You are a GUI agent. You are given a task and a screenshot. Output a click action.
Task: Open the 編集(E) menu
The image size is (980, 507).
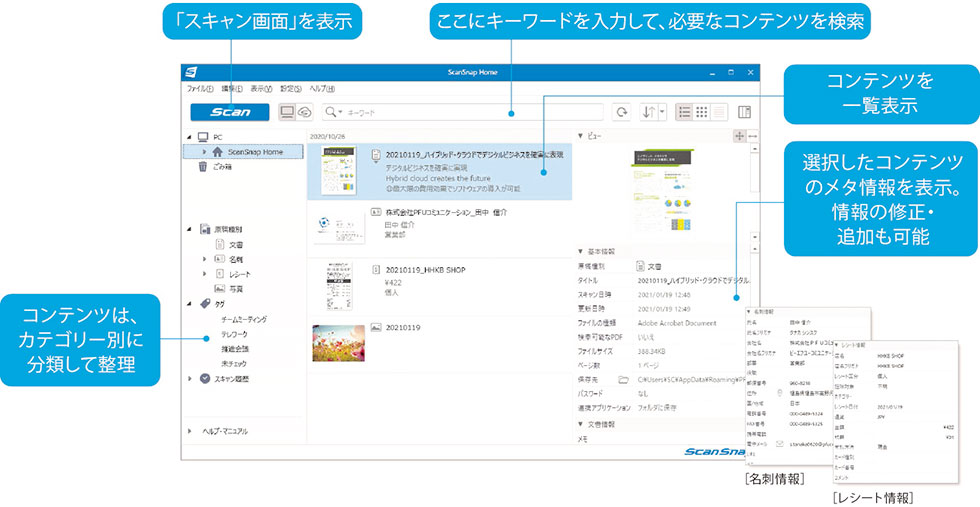click(x=232, y=89)
